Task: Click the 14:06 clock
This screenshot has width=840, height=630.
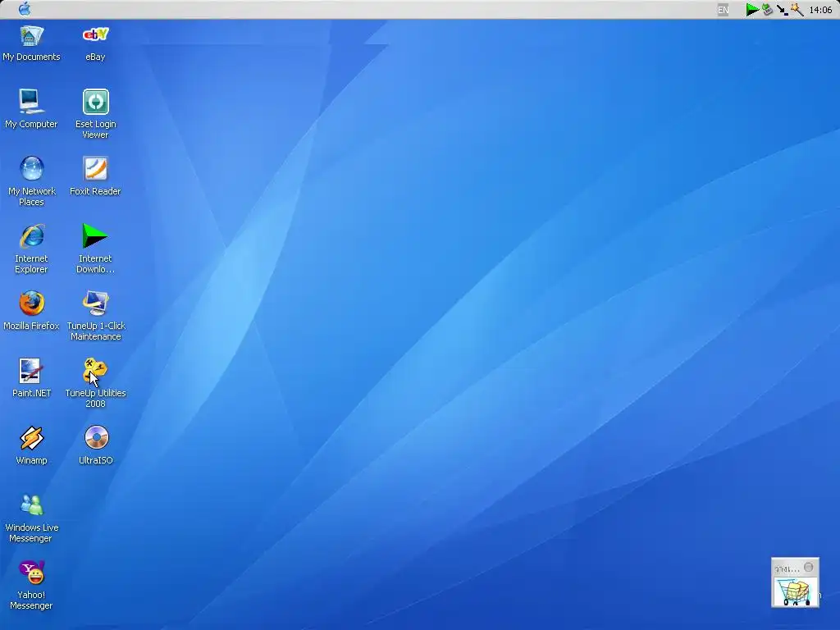Action: [820, 10]
